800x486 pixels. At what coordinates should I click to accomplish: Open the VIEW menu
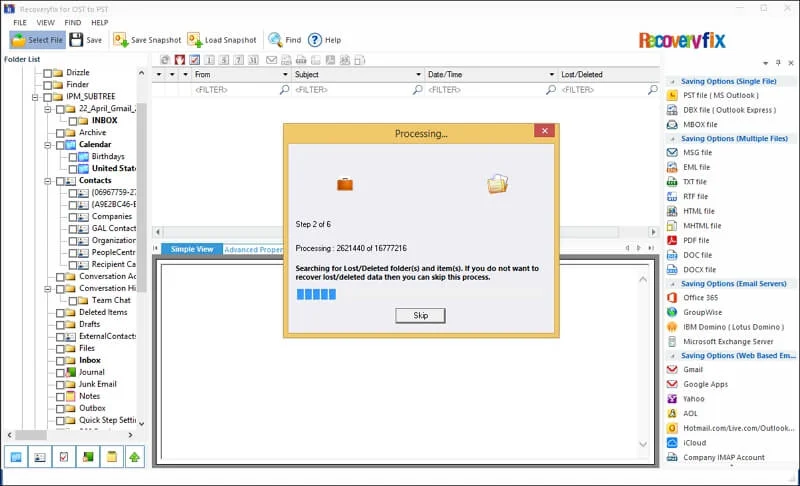pos(45,22)
